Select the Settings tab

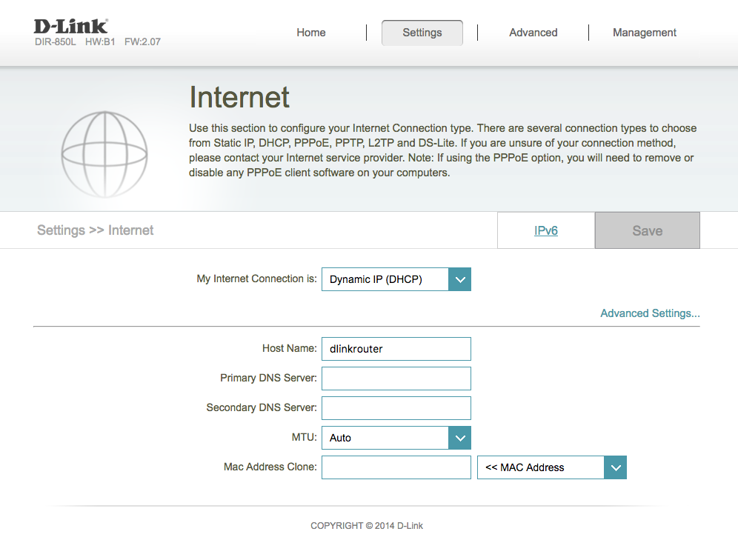coord(422,33)
